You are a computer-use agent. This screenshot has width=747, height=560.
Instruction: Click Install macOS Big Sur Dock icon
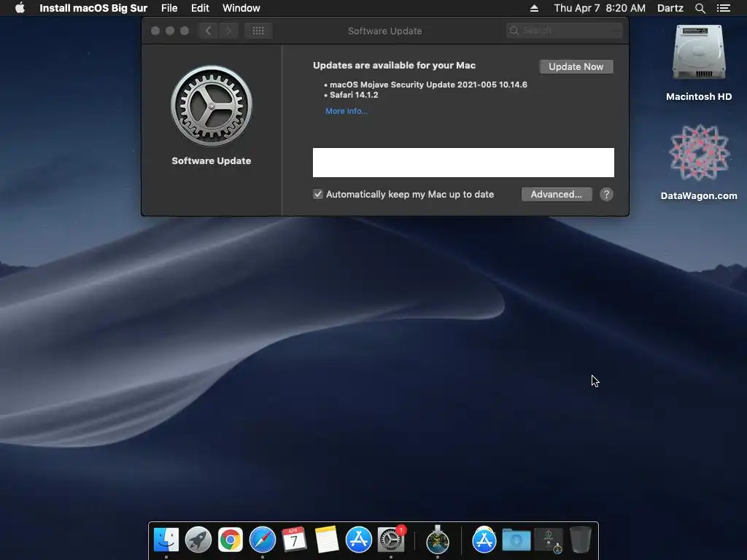pos(438,540)
